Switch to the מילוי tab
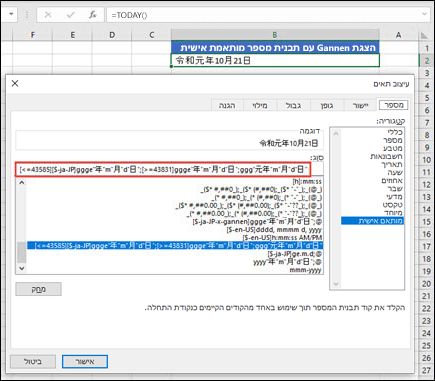435x381 pixels. coord(260,106)
